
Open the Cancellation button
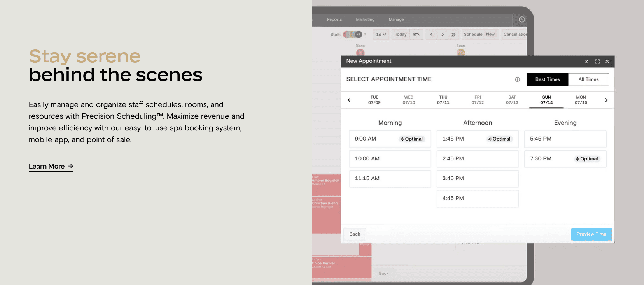514,34
